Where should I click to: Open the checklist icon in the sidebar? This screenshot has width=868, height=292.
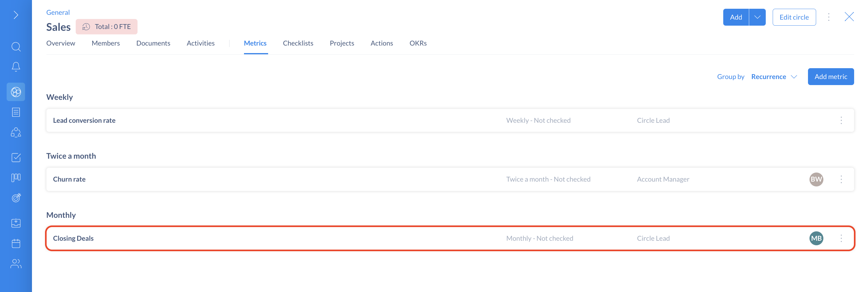16,157
